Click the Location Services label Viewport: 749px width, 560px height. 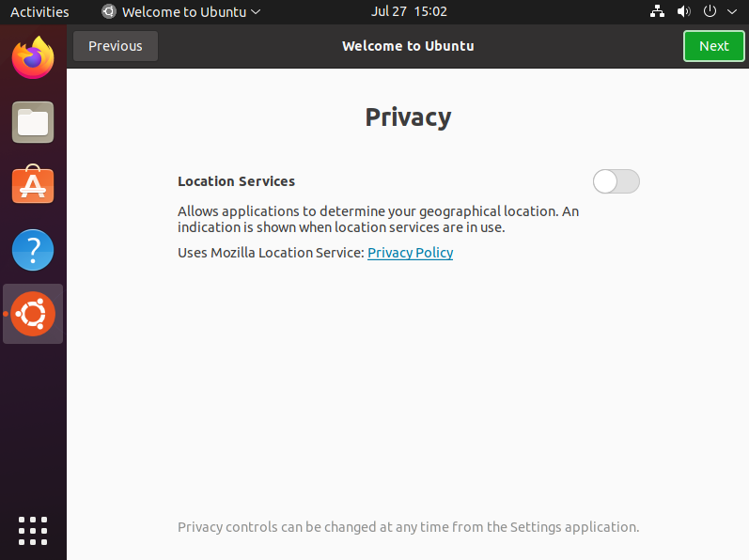tap(236, 181)
